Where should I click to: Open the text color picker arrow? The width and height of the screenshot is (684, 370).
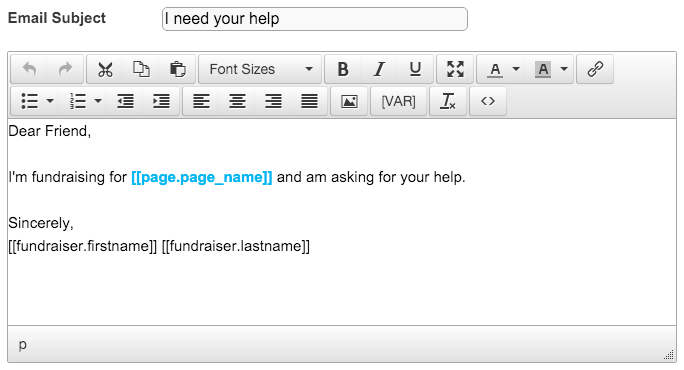tap(516, 69)
